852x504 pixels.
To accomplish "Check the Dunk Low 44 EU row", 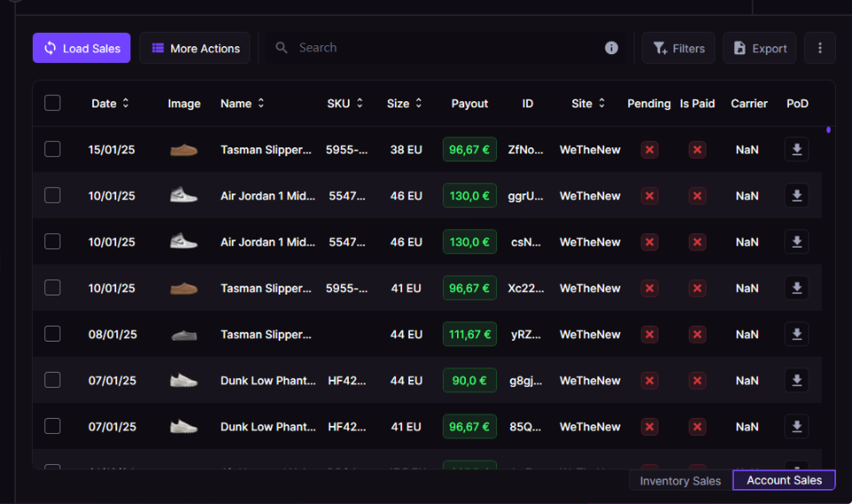I will pyautogui.click(x=52, y=380).
